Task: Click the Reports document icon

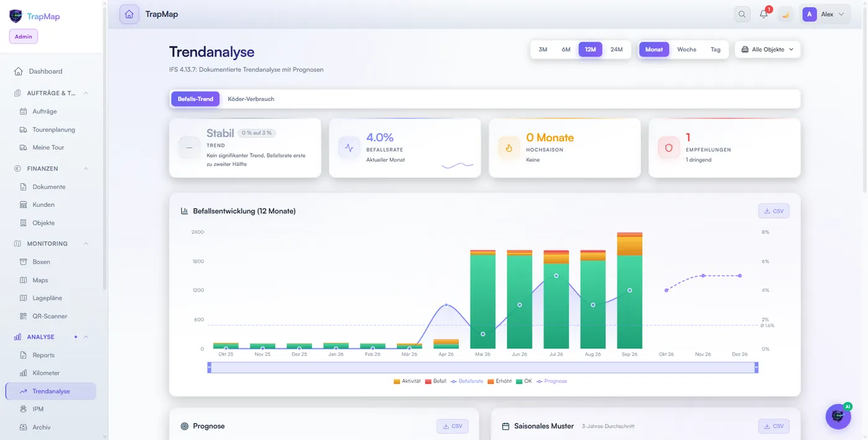Action: click(x=24, y=355)
